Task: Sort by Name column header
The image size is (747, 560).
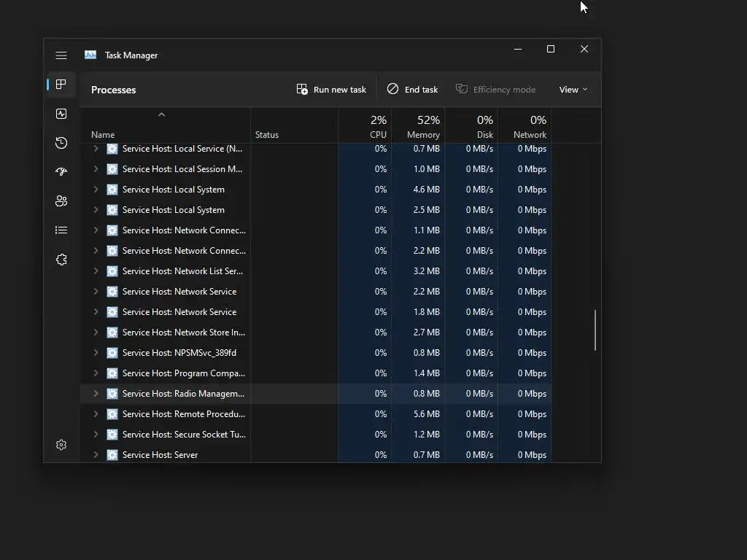Action: pos(165,125)
